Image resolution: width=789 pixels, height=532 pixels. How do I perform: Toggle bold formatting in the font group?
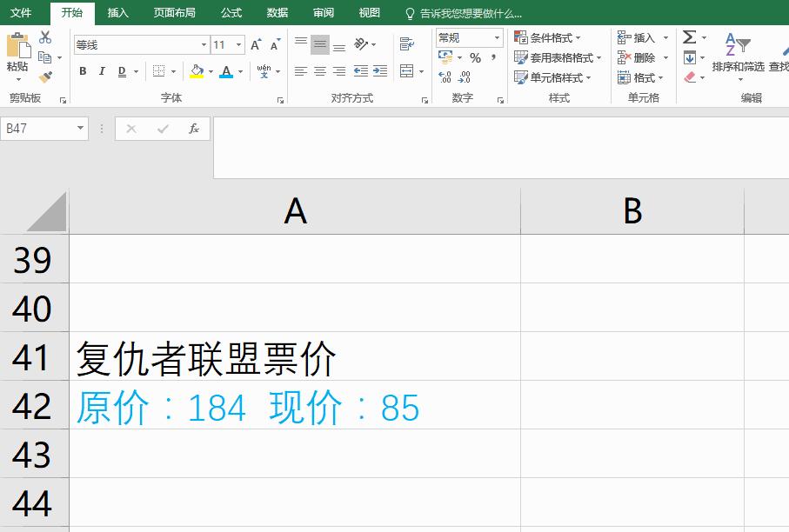coord(83,71)
